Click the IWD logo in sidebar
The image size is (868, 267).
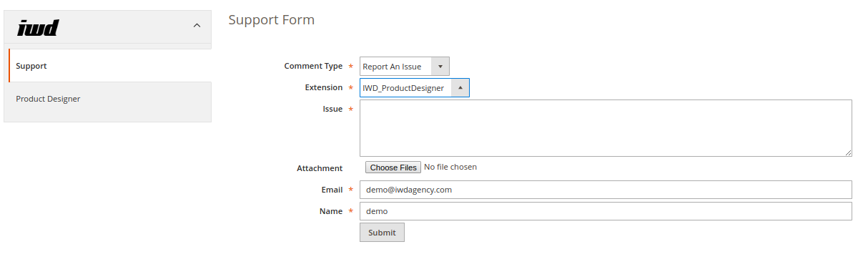(38, 27)
